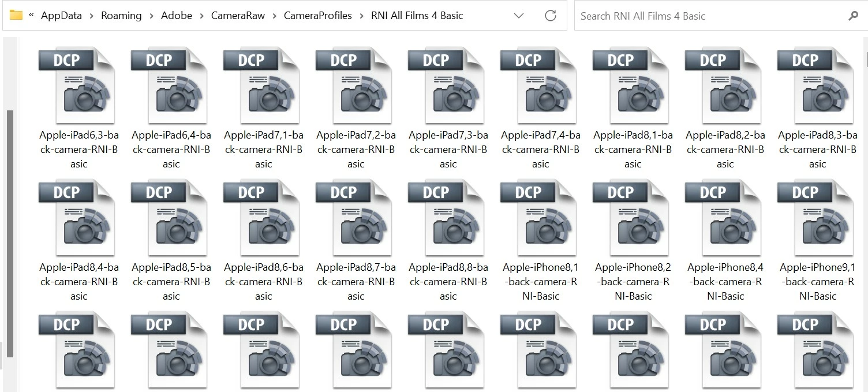This screenshot has width=868, height=392.
Task: Select the Apple-iPhone9,1-back-camera-RNI-Basic DCP file icon
Action: coord(815,218)
